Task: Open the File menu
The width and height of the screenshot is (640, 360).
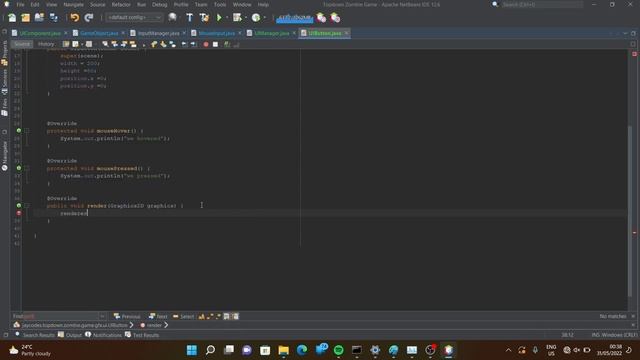Action: 20,4
